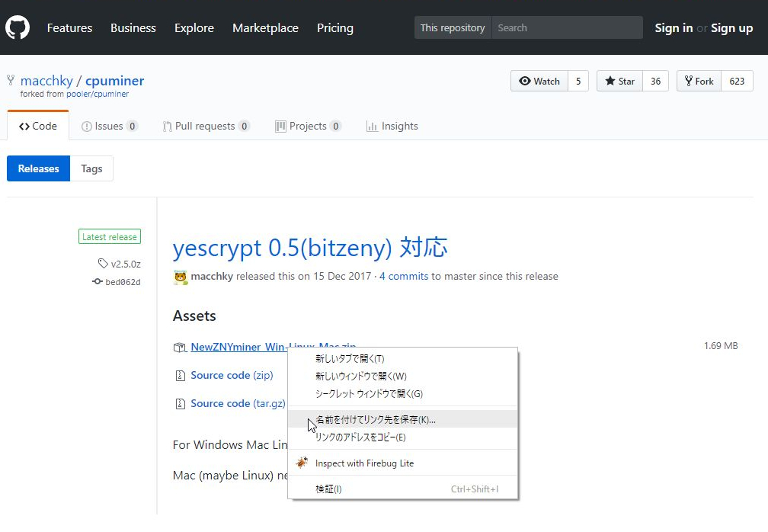
Task: Open forked source pooler/cpuminer
Action: coord(98,94)
